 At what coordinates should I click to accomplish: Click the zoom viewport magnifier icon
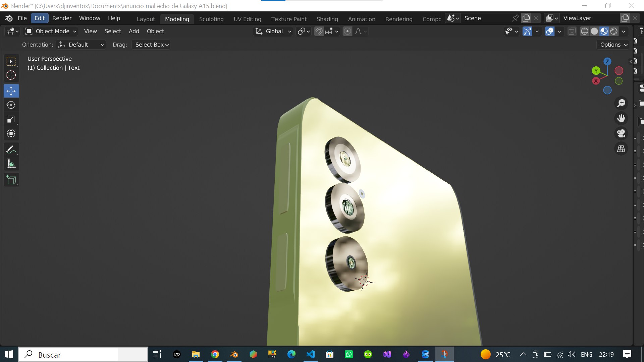(621, 103)
